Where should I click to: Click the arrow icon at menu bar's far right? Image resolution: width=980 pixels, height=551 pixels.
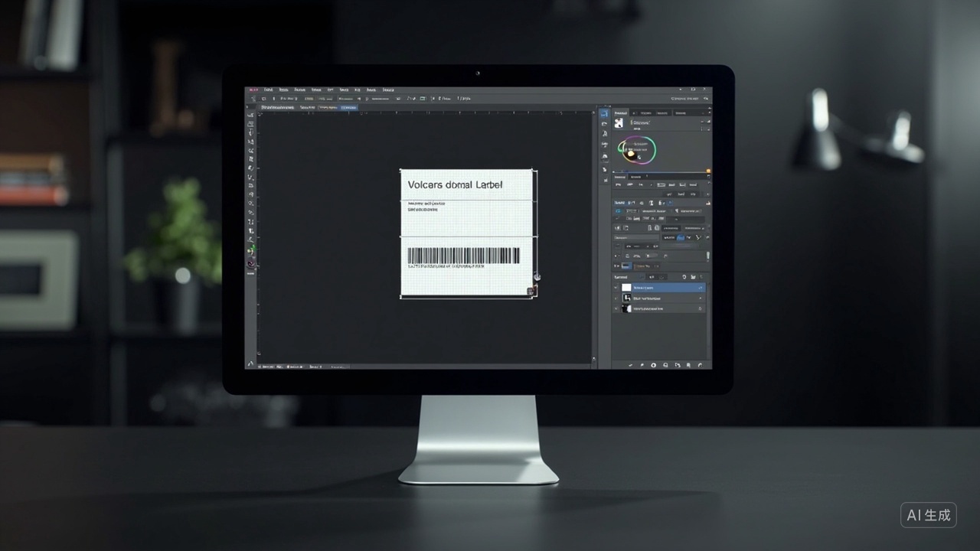(x=705, y=98)
